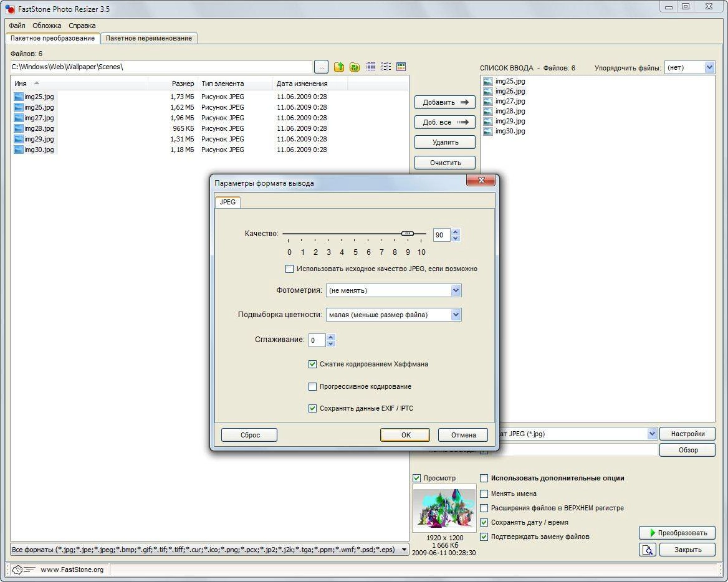728x582 pixels.
Task: Click the 'Добавить' add button
Action: coord(445,102)
